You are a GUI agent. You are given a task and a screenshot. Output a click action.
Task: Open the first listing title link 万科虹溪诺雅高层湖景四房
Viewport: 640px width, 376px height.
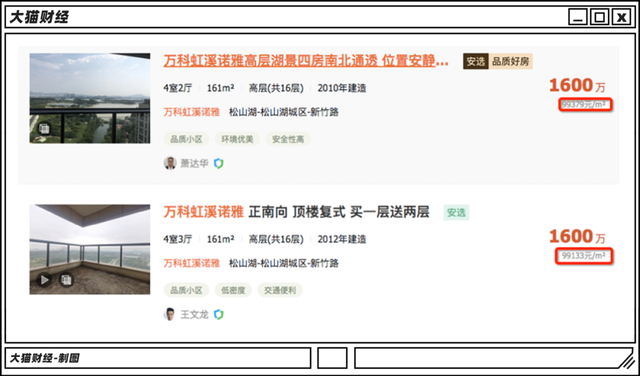click(x=306, y=61)
